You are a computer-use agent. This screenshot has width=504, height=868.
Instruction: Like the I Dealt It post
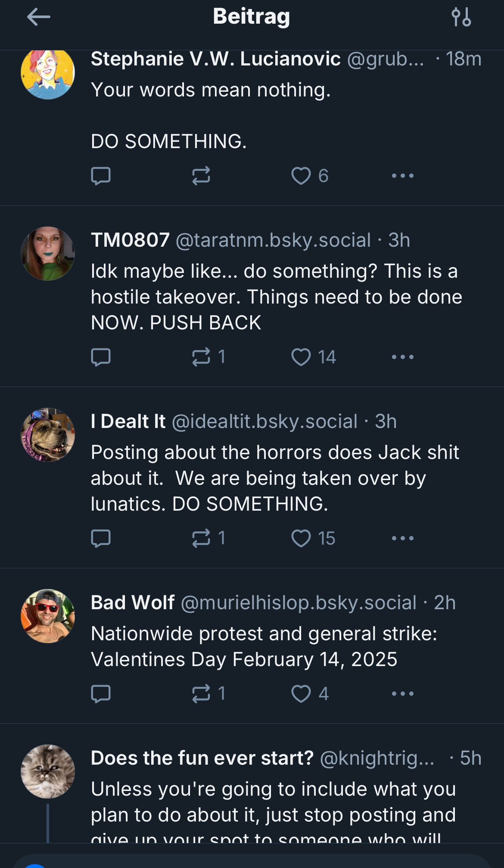(x=301, y=538)
